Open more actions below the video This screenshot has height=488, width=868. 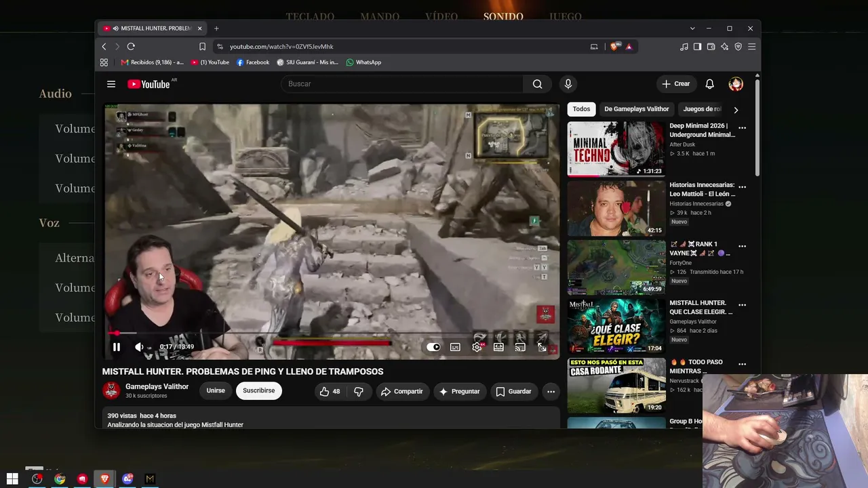[x=551, y=391]
